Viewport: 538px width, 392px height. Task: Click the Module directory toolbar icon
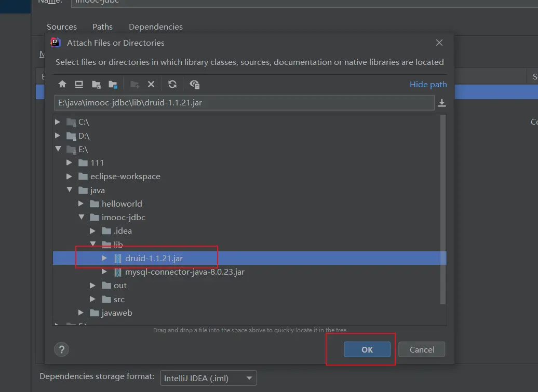[x=113, y=84]
